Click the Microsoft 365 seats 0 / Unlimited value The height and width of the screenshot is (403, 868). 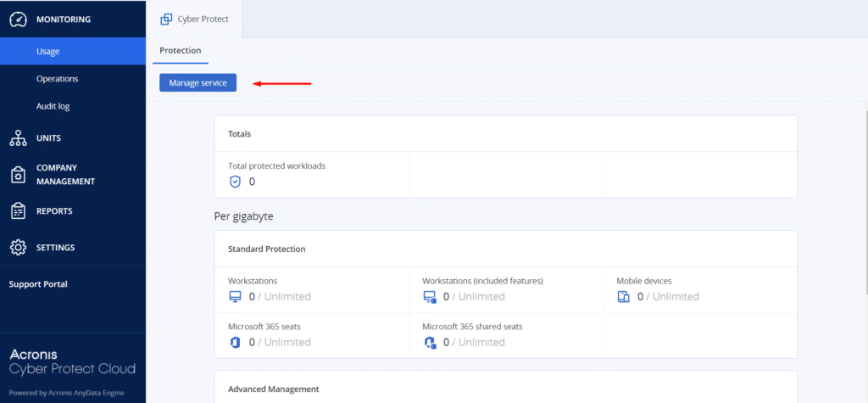click(x=280, y=342)
